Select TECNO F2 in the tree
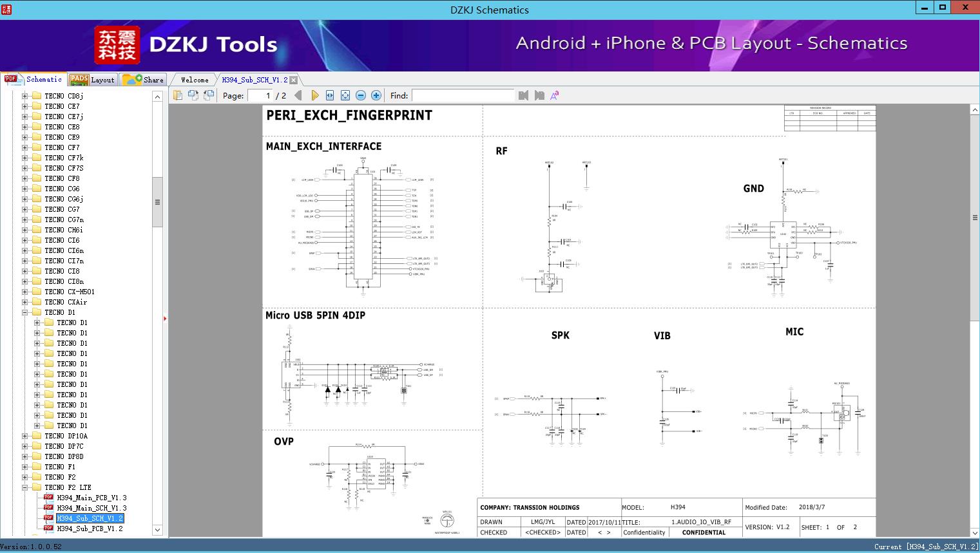The height and width of the screenshot is (553, 980). [60, 477]
